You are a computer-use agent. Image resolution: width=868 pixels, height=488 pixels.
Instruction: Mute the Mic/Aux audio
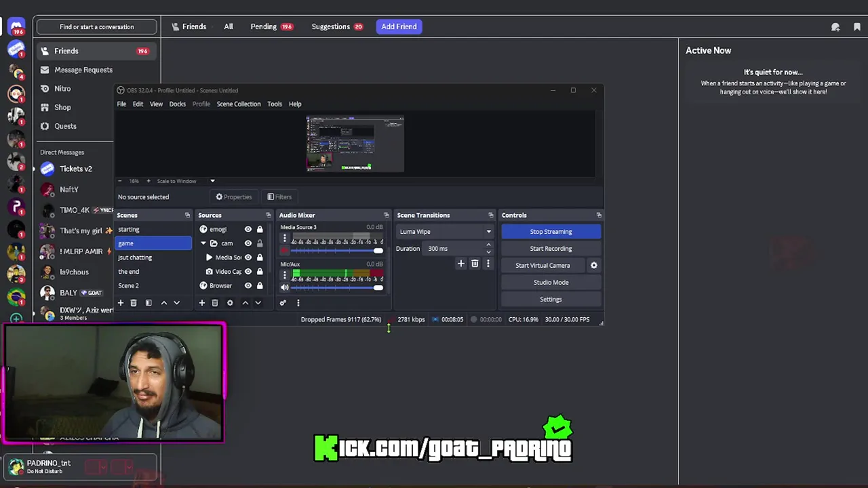point(285,287)
